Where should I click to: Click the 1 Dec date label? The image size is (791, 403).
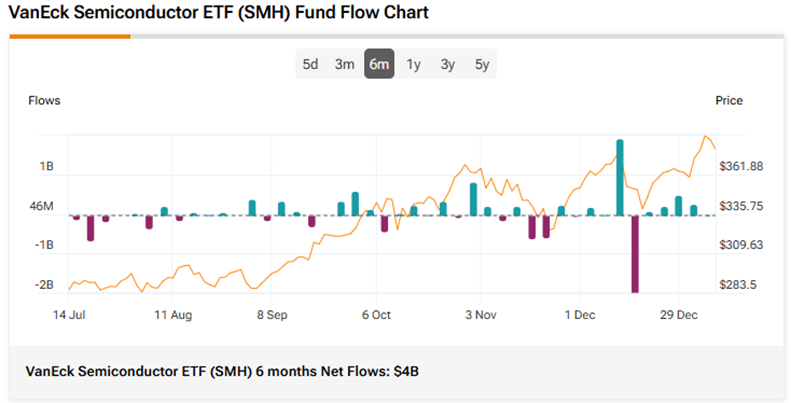[x=580, y=314]
